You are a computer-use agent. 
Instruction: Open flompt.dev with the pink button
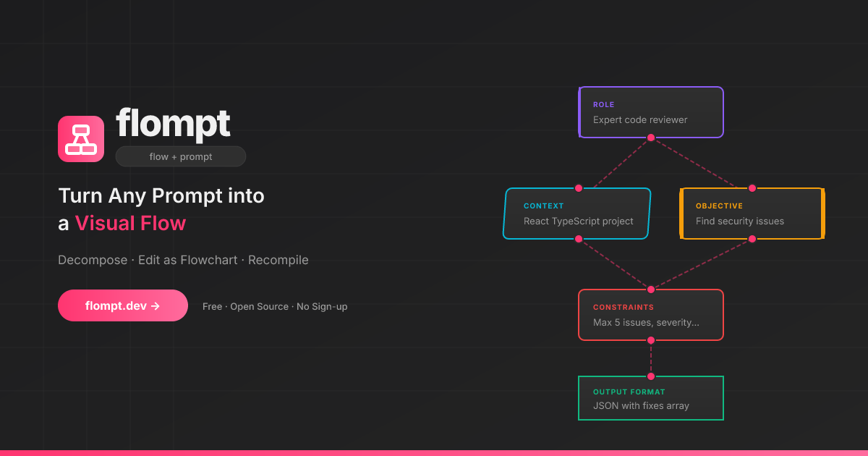pyautogui.click(x=123, y=305)
